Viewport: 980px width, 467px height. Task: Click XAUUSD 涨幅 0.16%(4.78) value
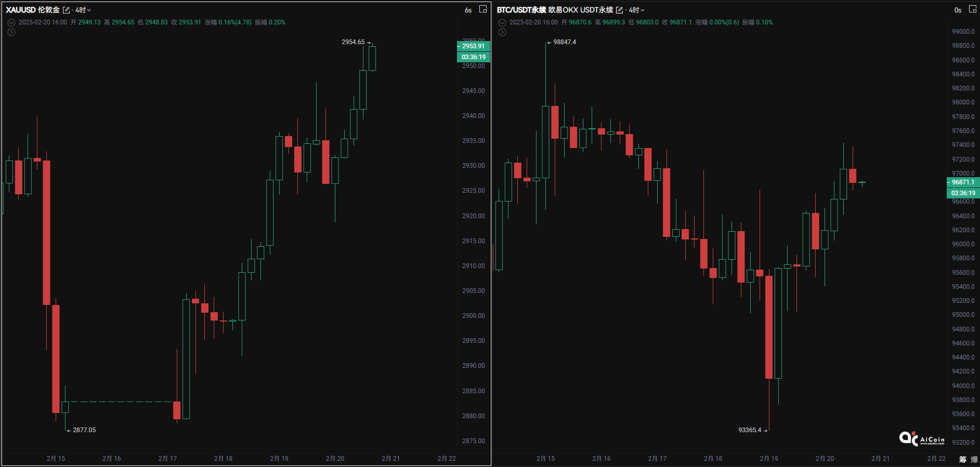(235, 22)
